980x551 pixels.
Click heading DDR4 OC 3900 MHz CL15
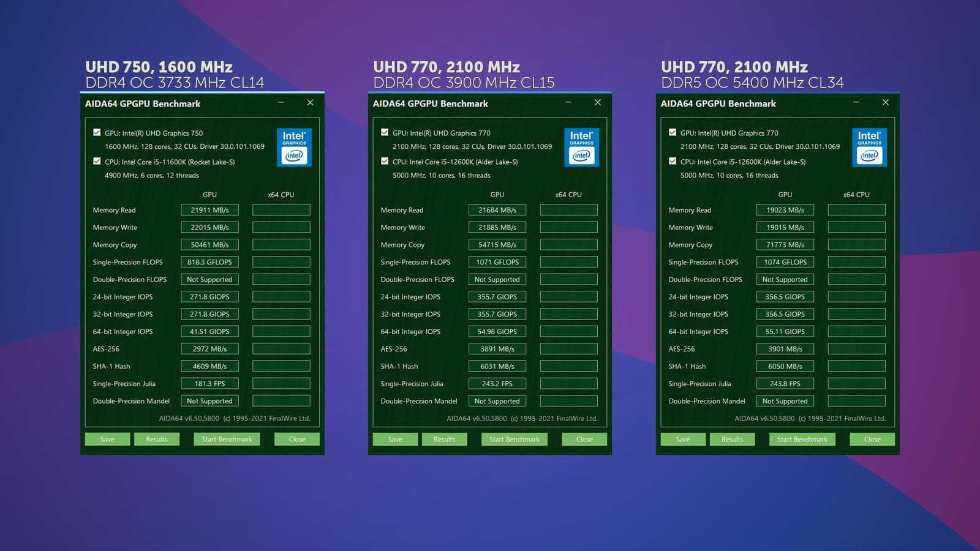(x=464, y=83)
